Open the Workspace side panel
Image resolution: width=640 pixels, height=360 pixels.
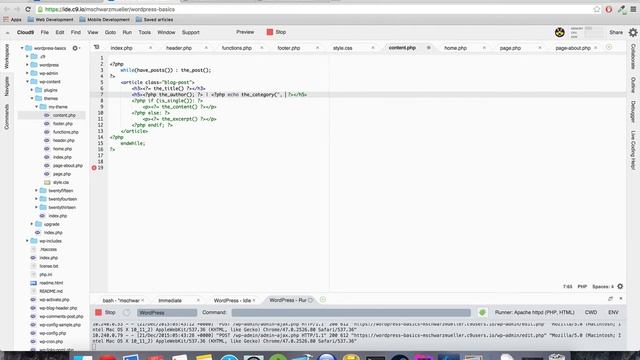[7, 56]
